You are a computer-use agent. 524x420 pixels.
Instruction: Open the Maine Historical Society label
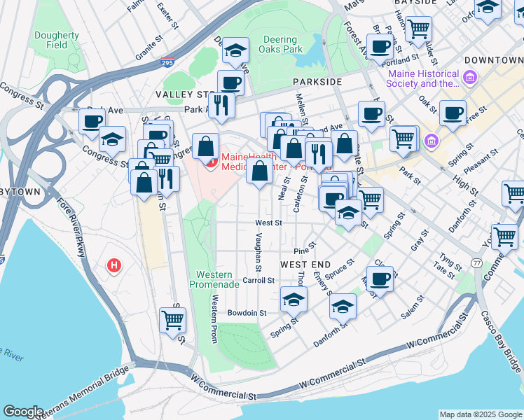(424, 78)
